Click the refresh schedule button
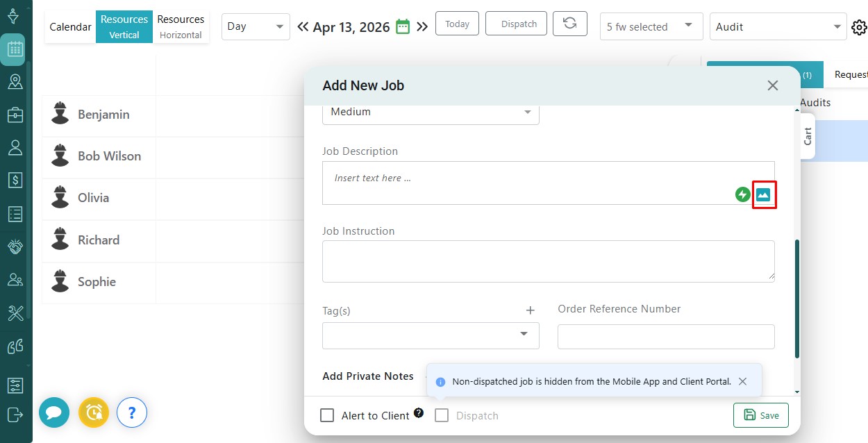 (569, 24)
